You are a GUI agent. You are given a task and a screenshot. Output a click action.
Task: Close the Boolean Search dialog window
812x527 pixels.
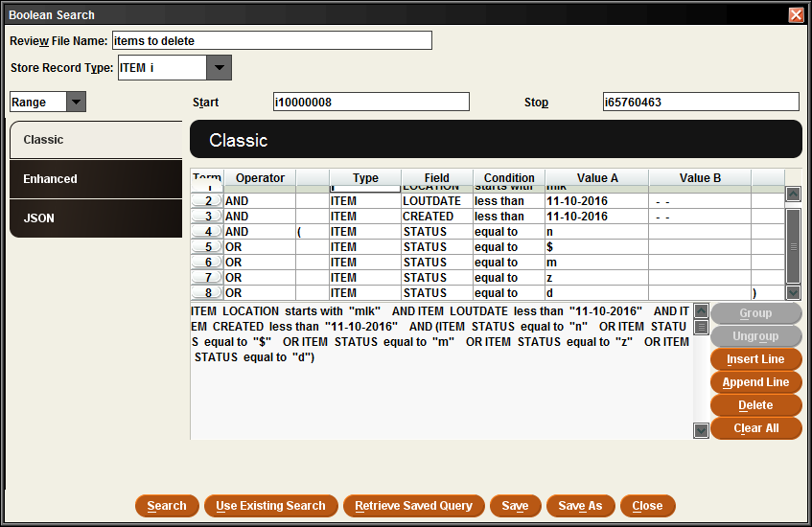[x=796, y=15]
